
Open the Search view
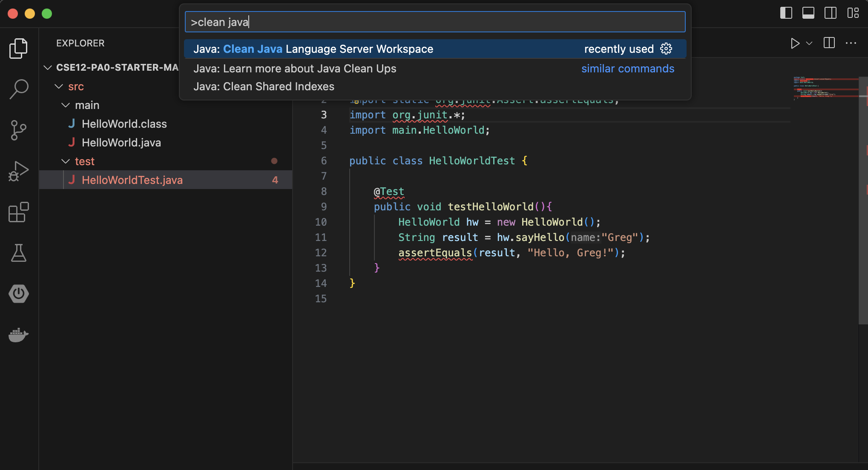(x=18, y=89)
